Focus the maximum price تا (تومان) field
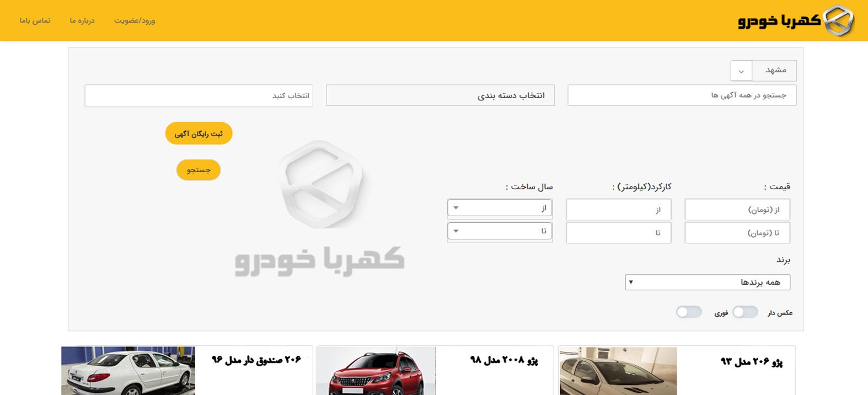The height and width of the screenshot is (395, 868). pos(737,233)
